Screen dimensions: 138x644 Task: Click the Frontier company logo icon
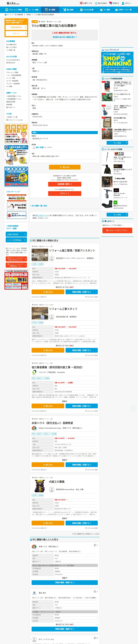(x=34, y=372)
